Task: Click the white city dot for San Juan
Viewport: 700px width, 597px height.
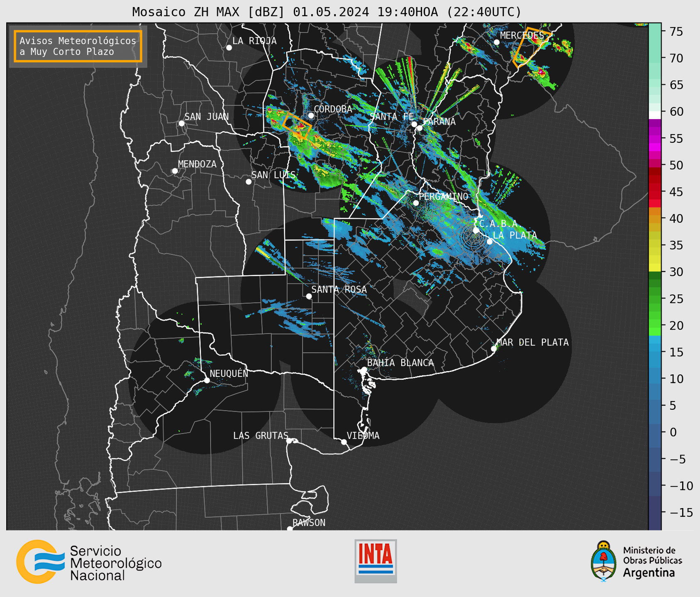Action: click(182, 123)
